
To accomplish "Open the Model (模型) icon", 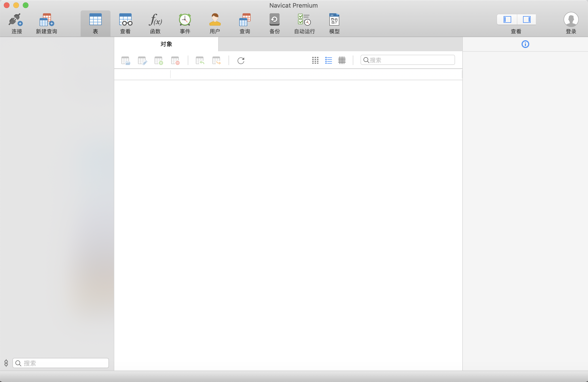I will (x=334, y=20).
